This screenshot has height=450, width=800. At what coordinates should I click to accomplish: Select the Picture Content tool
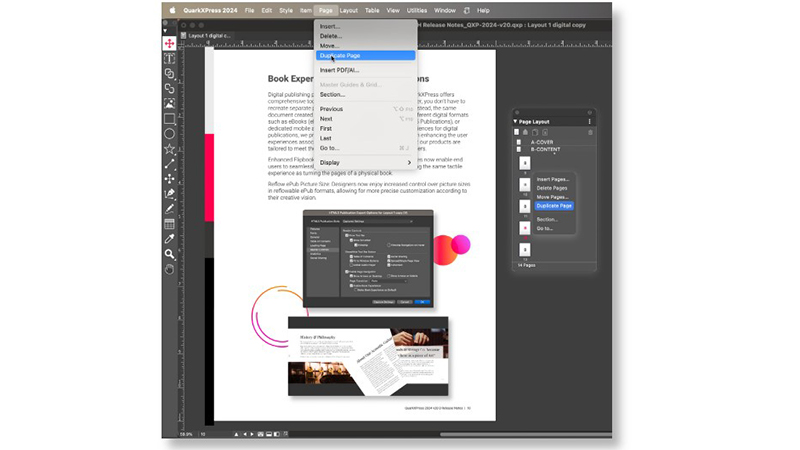coord(169,104)
